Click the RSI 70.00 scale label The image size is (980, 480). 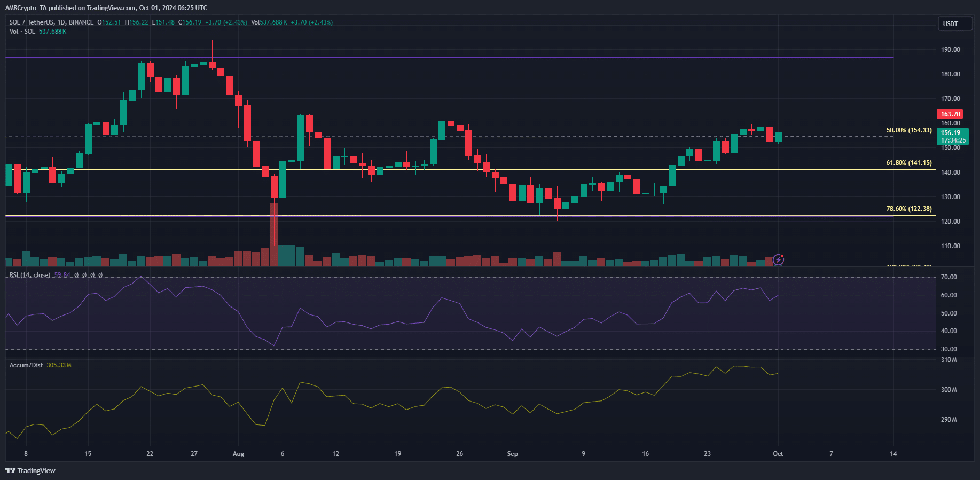[948, 277]
